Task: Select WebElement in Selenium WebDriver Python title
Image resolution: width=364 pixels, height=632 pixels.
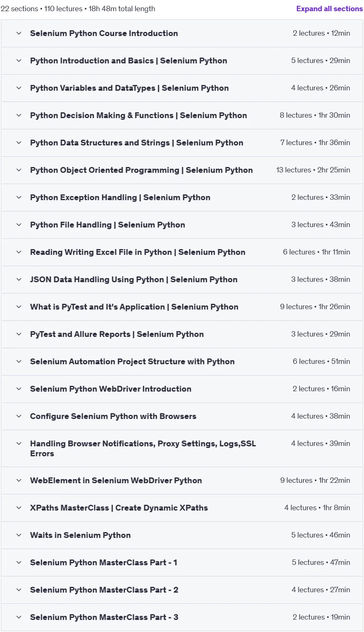Action: coord(116,480)
